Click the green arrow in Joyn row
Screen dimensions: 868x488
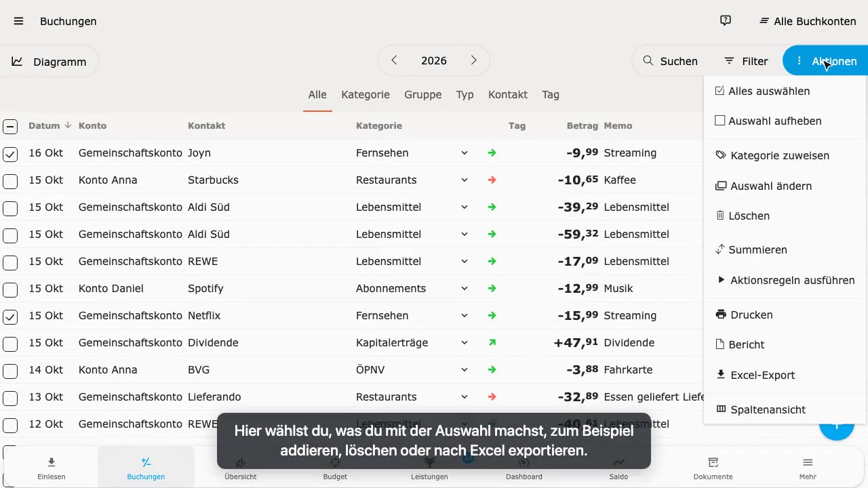click(x=492, y=153)
